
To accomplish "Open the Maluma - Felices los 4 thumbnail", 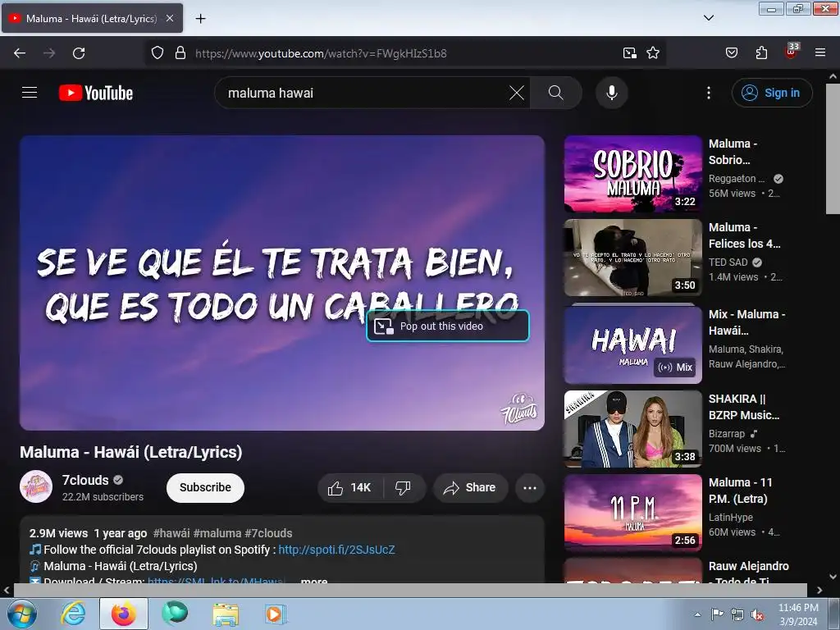I will [x=632, y=257].
